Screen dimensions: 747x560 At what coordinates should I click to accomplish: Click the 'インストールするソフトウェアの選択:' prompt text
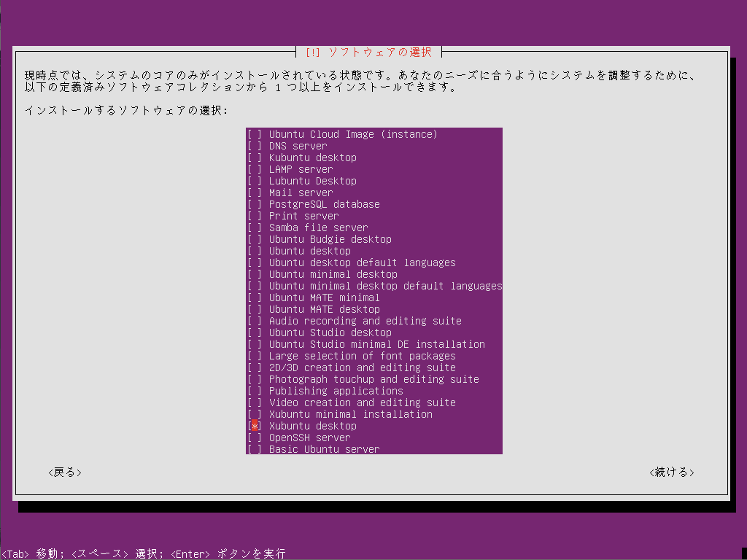click(x=126, y=111)
